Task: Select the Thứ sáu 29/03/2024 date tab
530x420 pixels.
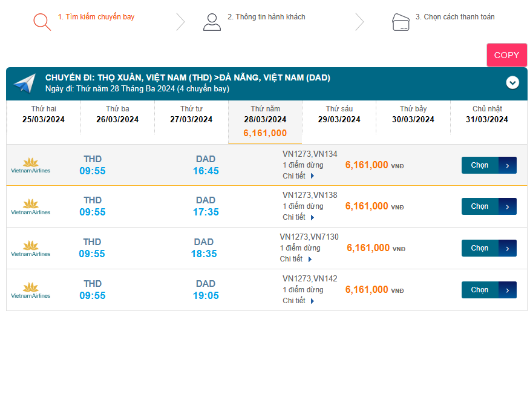Action: (339, 114)
